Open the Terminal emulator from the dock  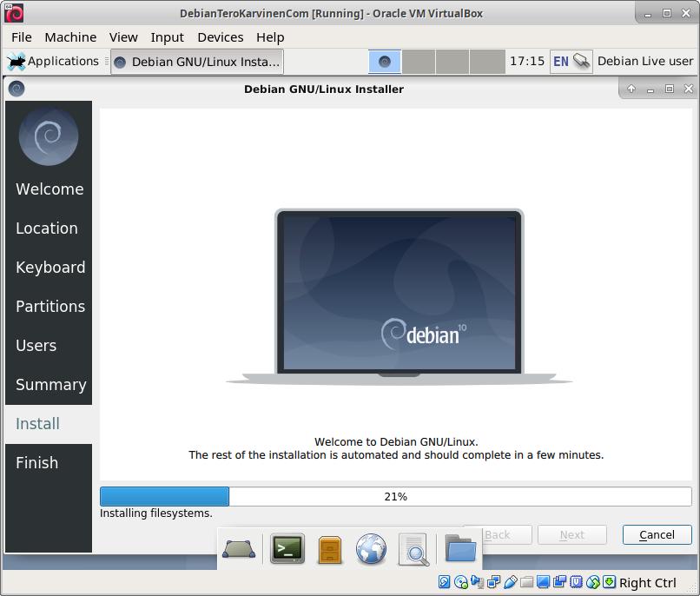287,548
